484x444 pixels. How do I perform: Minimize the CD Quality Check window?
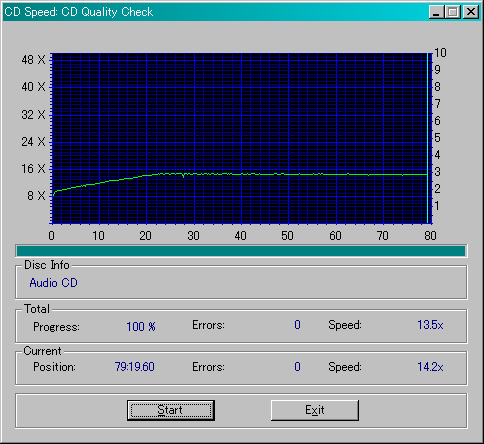436,12
